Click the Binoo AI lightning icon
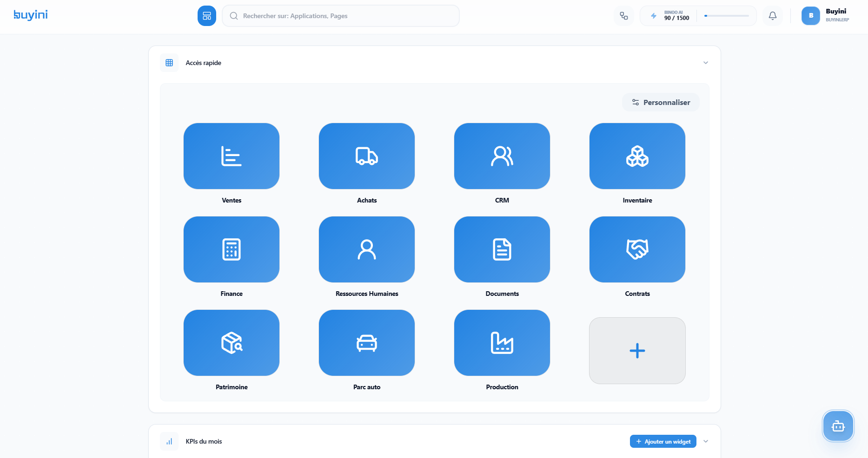This screenshot has height=458, width=868. tap(654, 16)
